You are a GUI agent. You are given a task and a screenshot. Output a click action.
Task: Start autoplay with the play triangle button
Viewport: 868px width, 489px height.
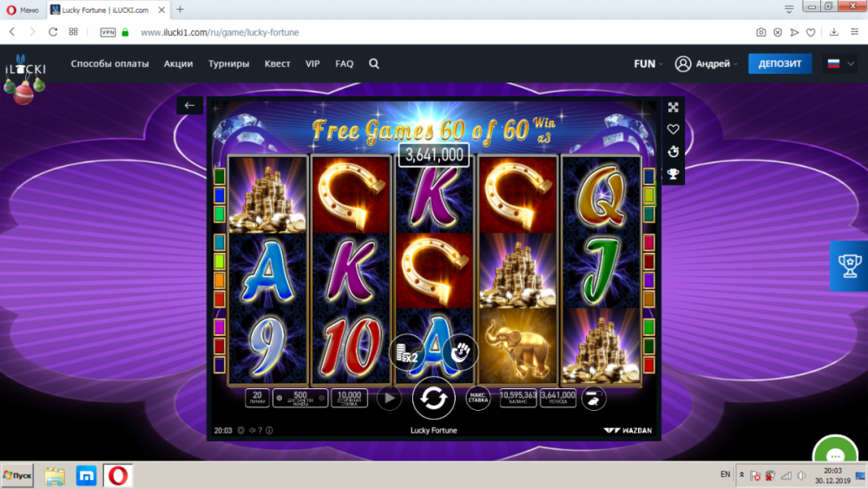(389, 398)
